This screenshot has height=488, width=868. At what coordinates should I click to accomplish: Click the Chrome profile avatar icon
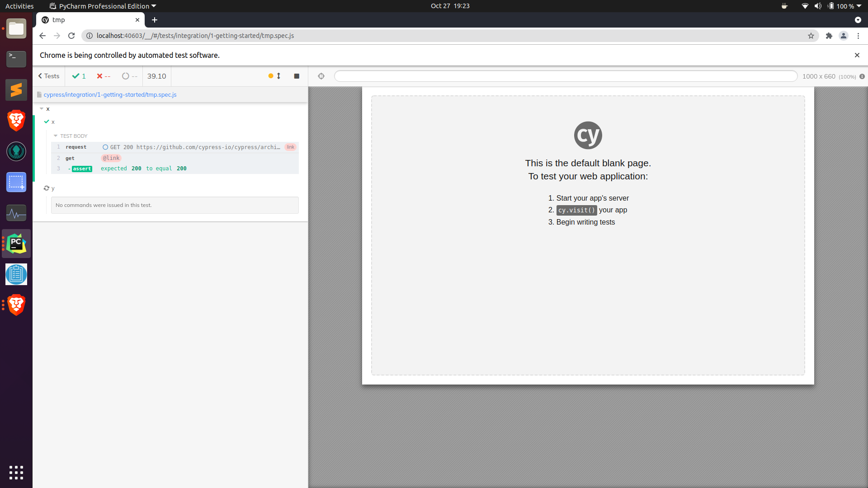[x=844, y=36]
